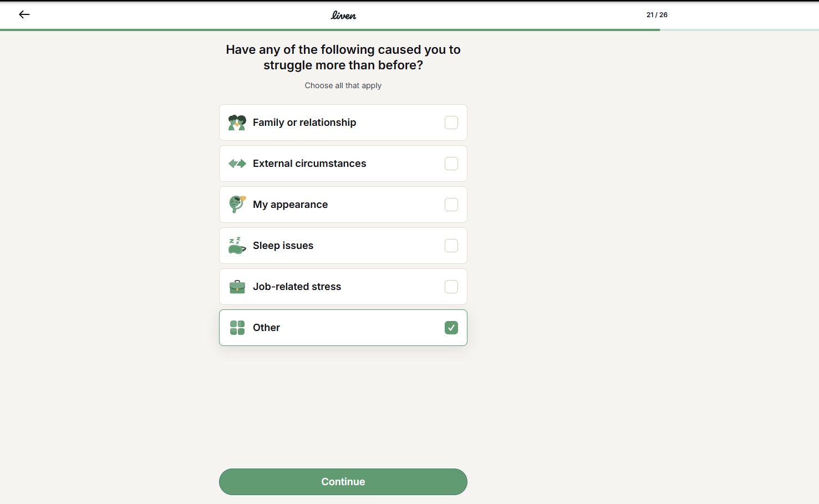
Task: Click the 21 / 26 step counter
Action: (657, 15)
